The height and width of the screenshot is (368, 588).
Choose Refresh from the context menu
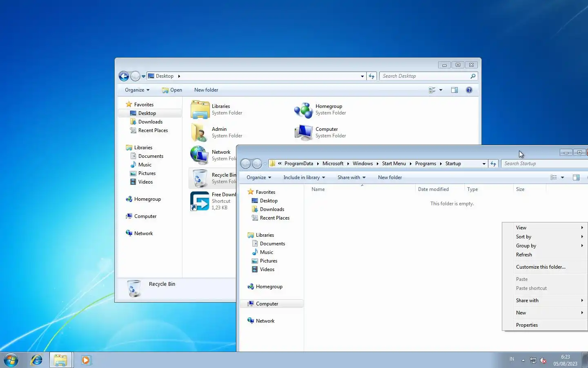(545, 255)
